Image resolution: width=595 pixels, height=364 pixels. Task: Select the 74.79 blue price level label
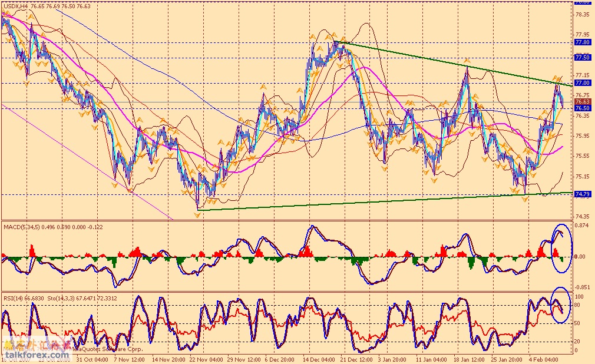[583, 194]
